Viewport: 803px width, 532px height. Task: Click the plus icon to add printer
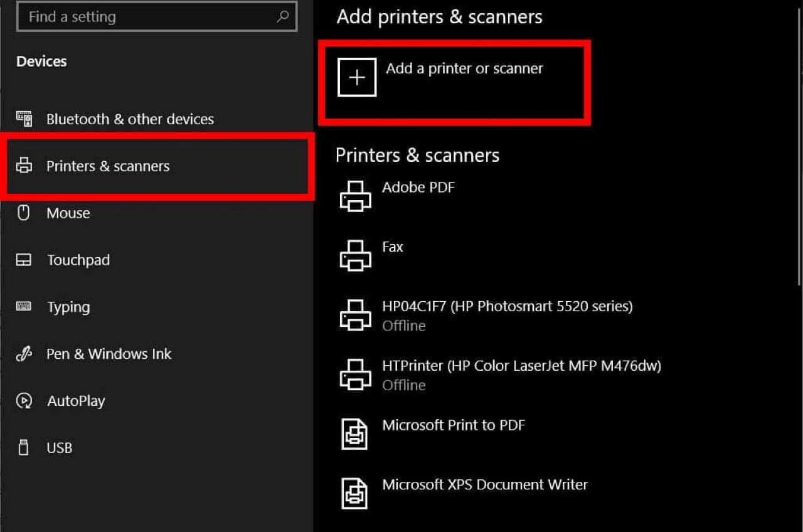pyautogui.click(x=356, y=77)
